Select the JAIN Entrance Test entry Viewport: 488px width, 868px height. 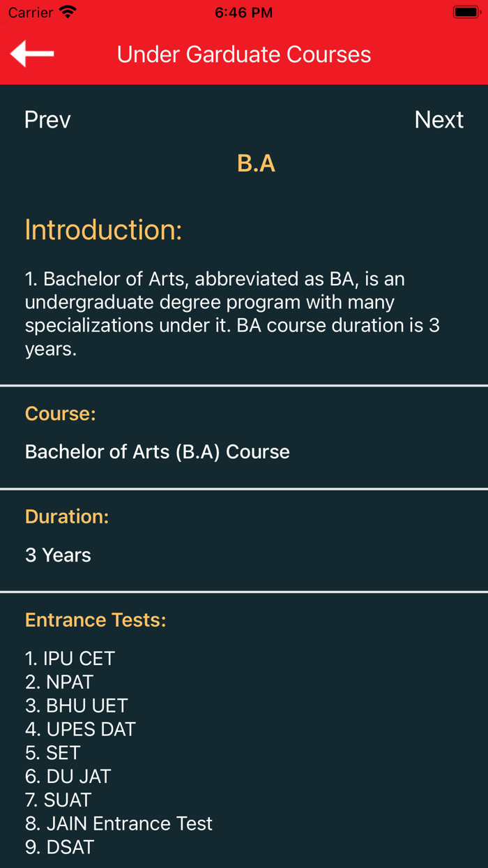(119, 823)
